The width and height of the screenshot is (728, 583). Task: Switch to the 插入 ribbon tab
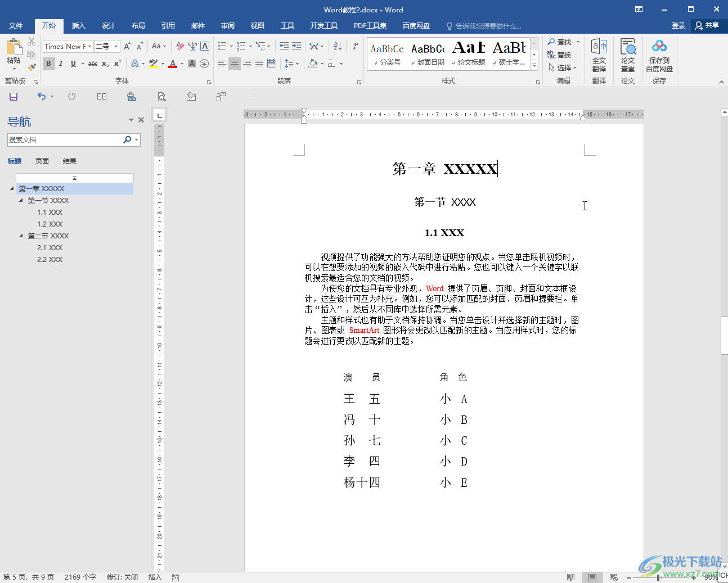click(x=79, y=26)
